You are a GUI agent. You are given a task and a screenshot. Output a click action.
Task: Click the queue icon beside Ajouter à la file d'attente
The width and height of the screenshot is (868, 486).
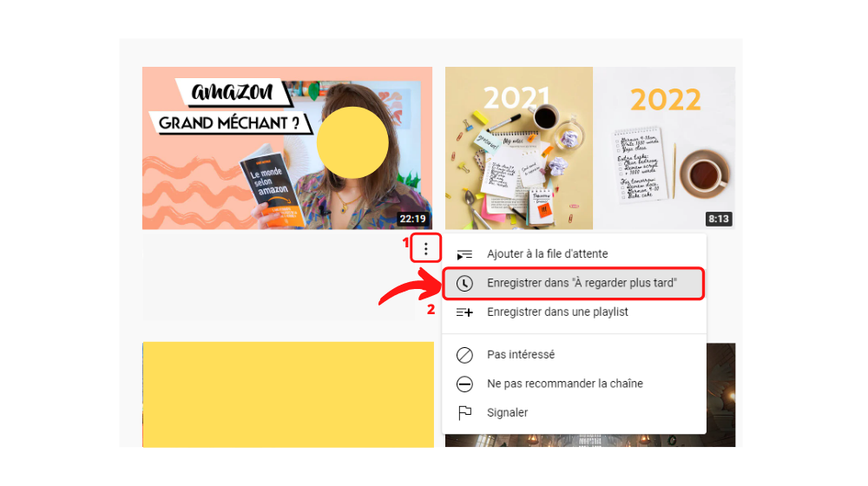pyautogui.click(x=464, y=254)
